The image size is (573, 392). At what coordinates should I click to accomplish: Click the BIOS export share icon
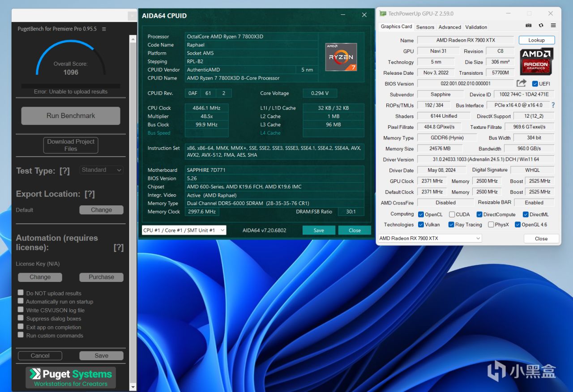(521, 83)
